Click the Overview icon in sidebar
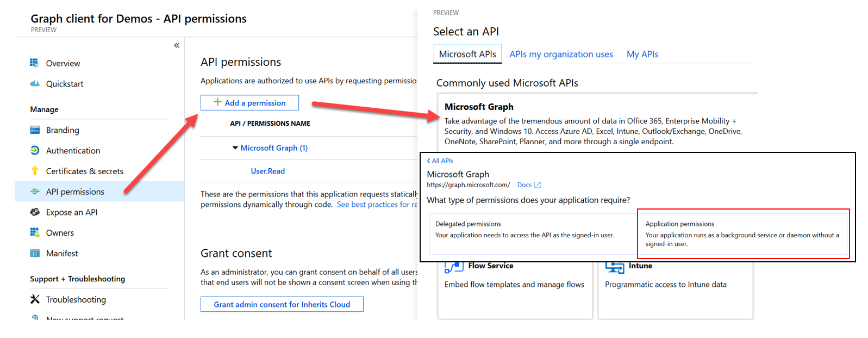This screenshot has width=868, height=338. (34, 63)
